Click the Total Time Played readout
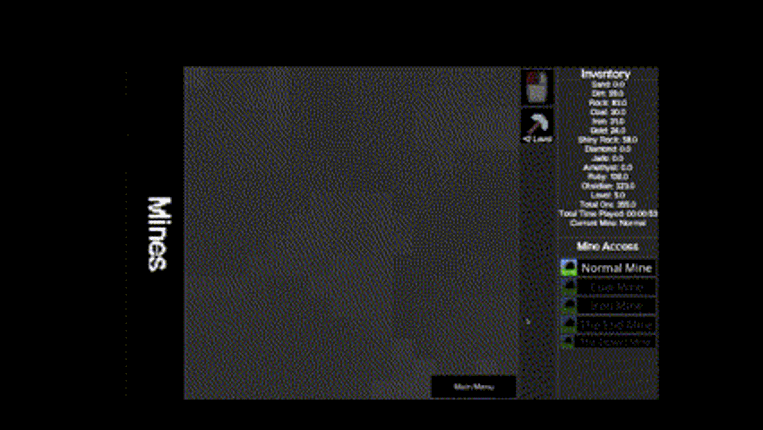763x430 pixels. coord(608,214)
